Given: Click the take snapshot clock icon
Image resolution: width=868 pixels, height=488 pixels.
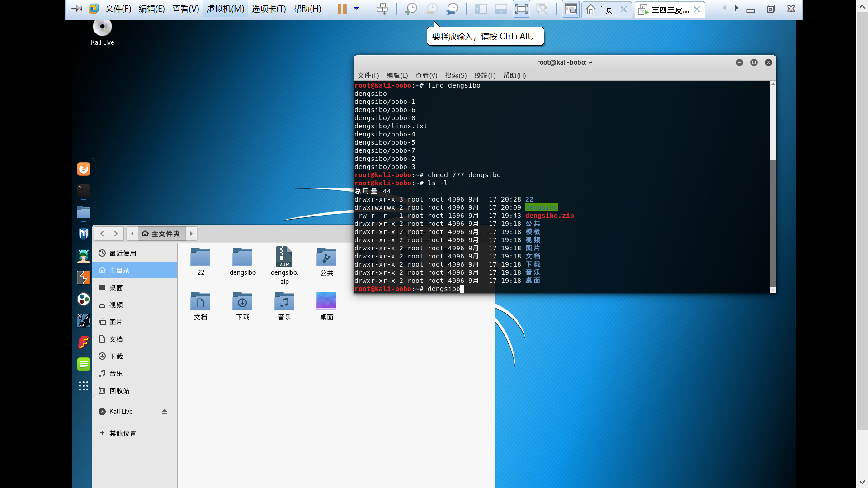Looking at the screenshot, I should pos(411,9).
